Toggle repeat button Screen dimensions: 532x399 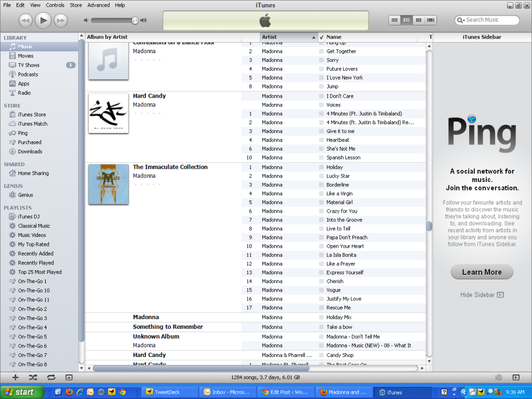(x=51, y=377)
